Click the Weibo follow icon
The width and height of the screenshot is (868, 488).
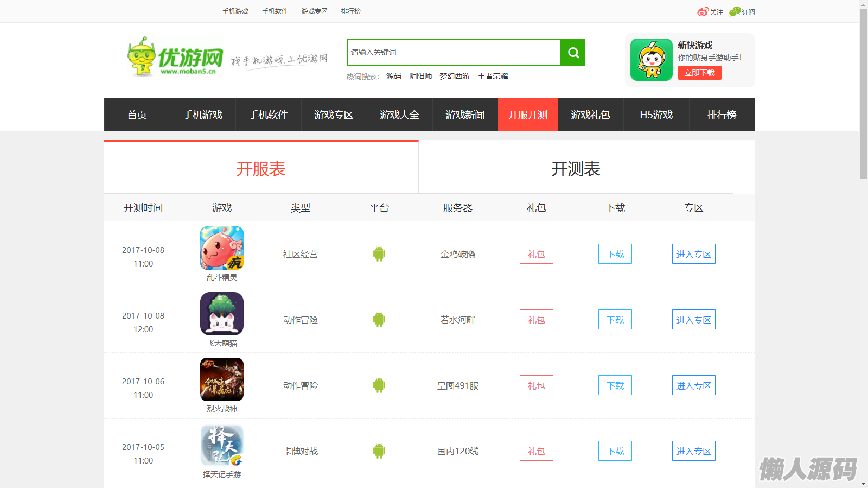pyautogui.click(x=703, y=11)
